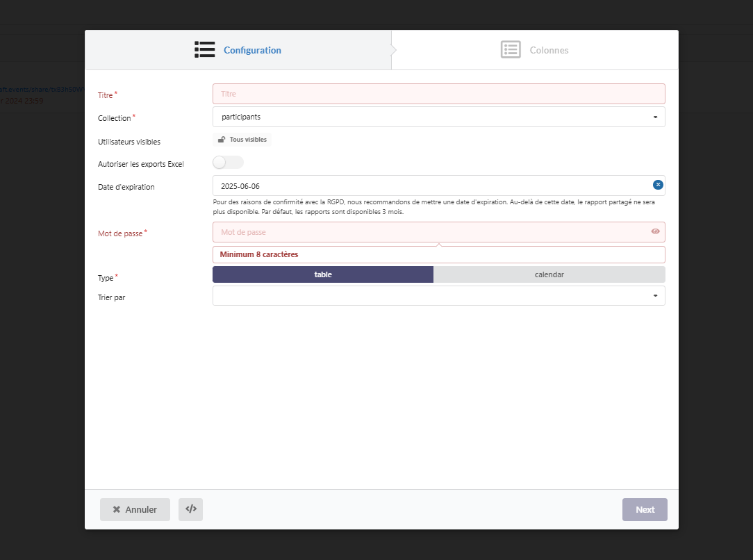Click the embed code icon button
This screenshot has height=560, width=753.
pyautogui.click(x=190, y=509)
